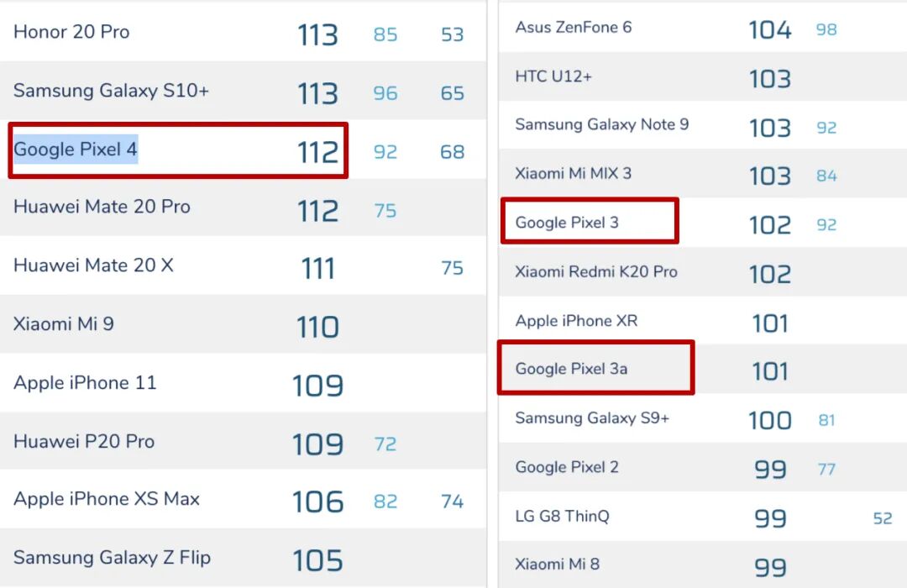The width and height of the screenshot is (907, 588).
Task: Click Apple iPhone XR name
Action: tap(576, 321)
